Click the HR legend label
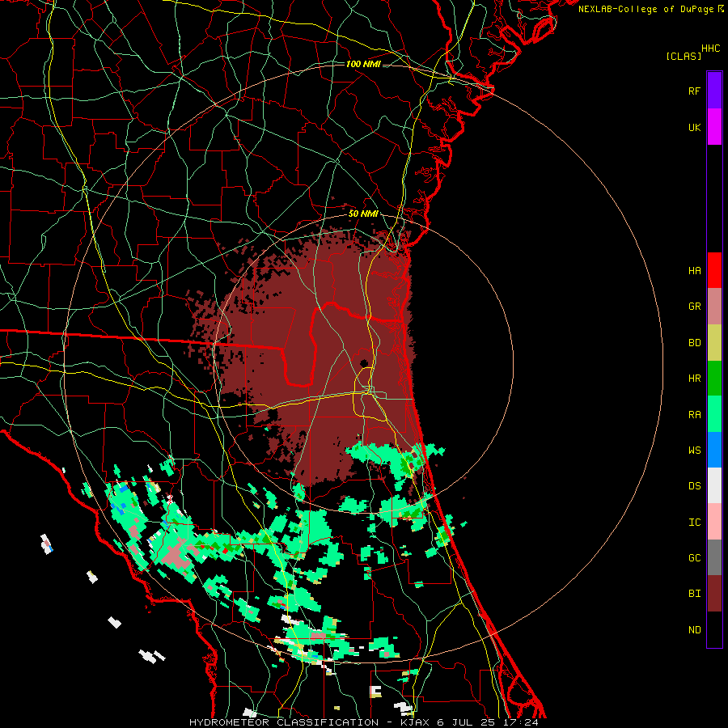Screen dimensions: 728x728 point(694,379)
